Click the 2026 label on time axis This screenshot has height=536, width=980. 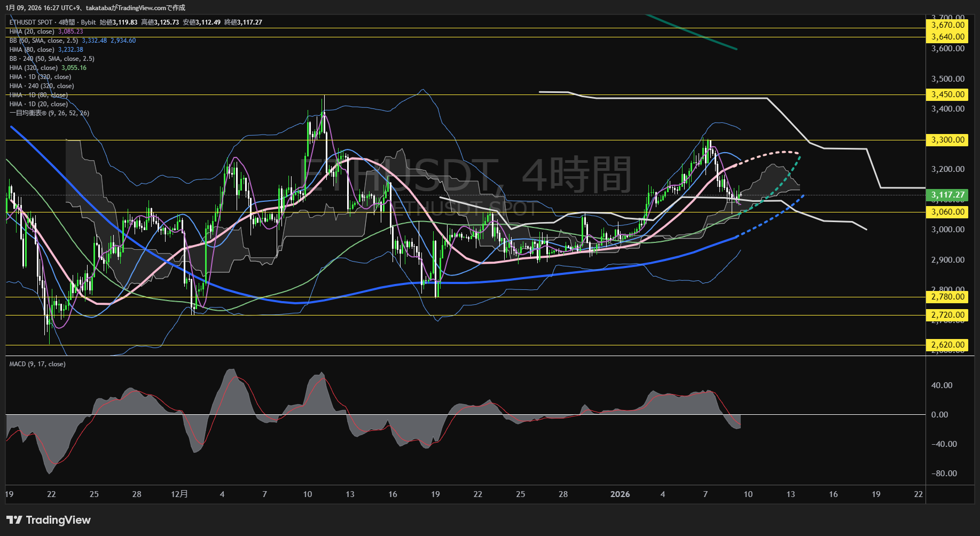point(620,494)
